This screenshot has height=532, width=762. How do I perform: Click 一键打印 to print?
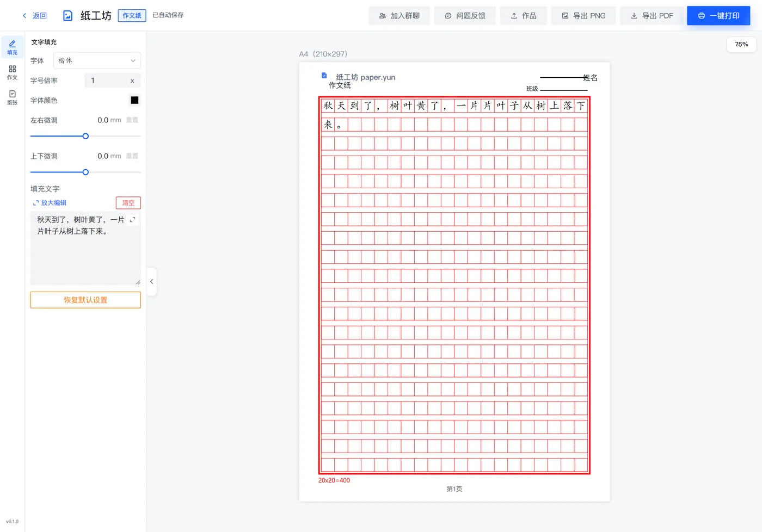718,16
